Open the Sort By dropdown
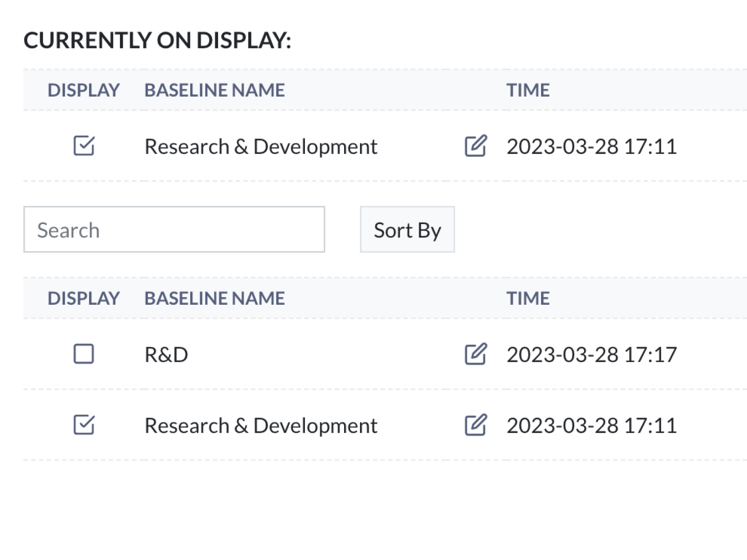This screenshot has width=747, height=560. 407,230
